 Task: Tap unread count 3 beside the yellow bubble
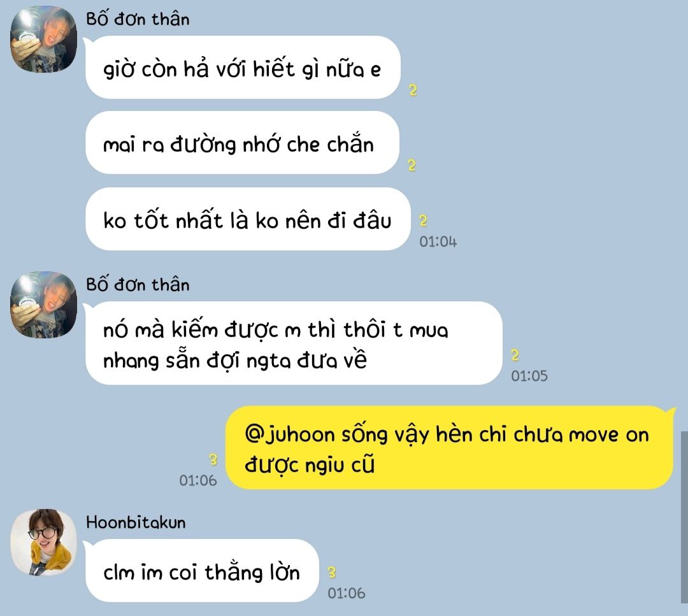(213, 460)
